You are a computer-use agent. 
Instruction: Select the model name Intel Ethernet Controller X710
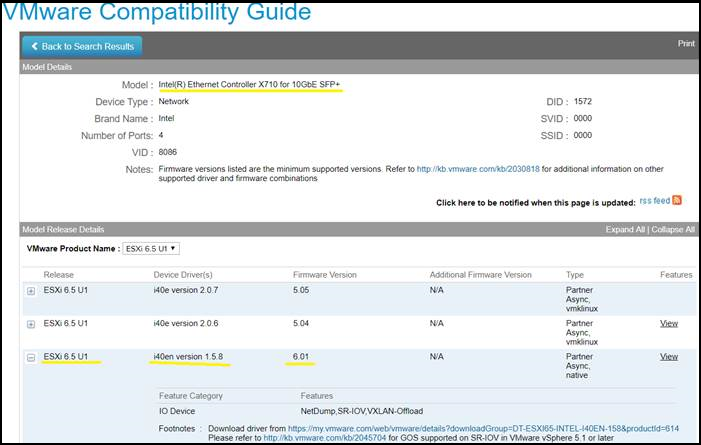coord(249,85)
